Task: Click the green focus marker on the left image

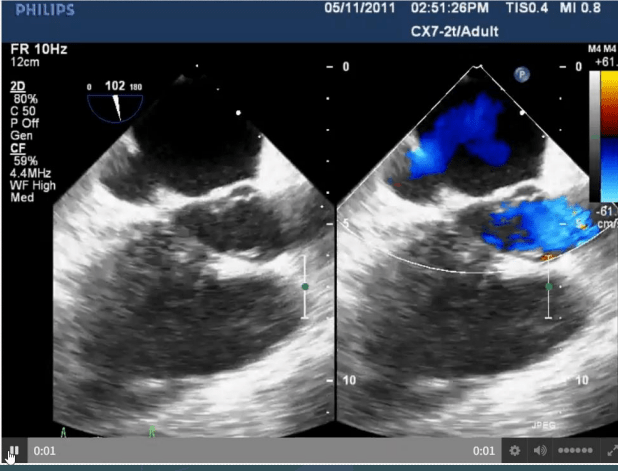Action: coord(306,287)
